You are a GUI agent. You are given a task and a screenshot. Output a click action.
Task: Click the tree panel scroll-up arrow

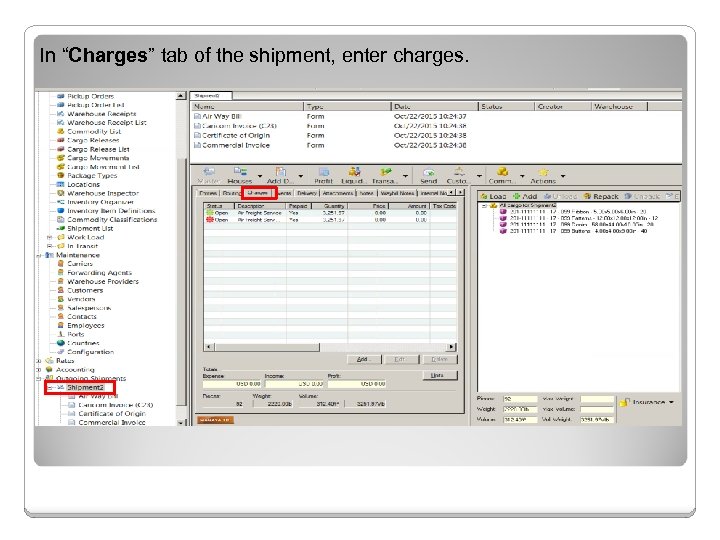[181, 96]
